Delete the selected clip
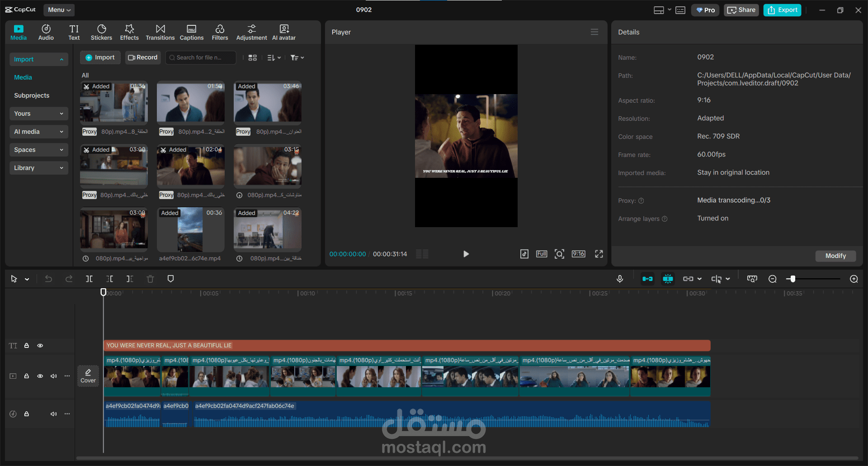 point(150,279)
